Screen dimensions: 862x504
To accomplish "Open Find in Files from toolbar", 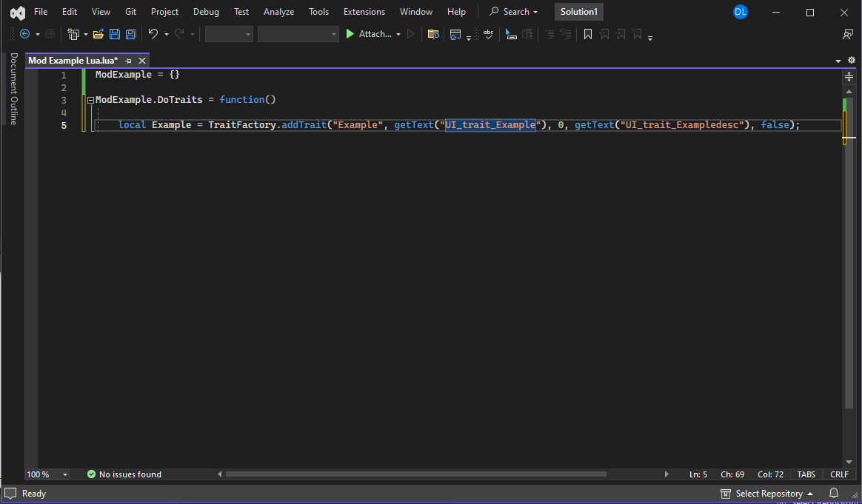I will (x=433, y=34).
